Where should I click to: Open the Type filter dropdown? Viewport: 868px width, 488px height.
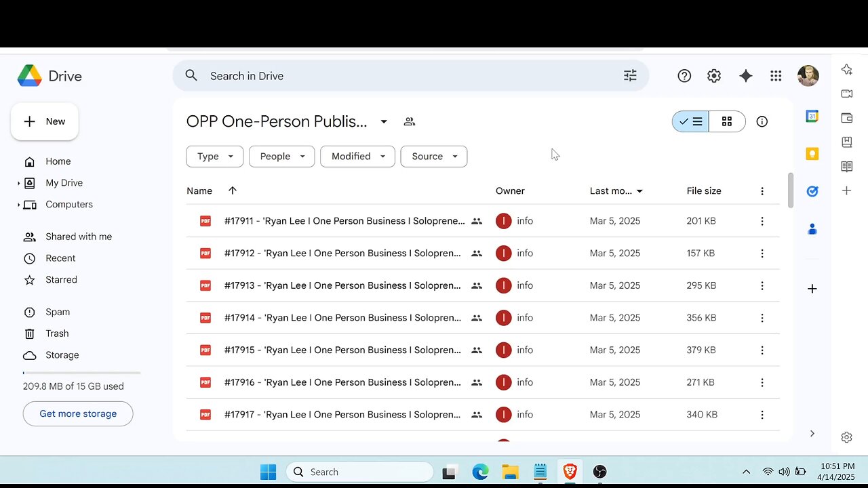(215, 156)
